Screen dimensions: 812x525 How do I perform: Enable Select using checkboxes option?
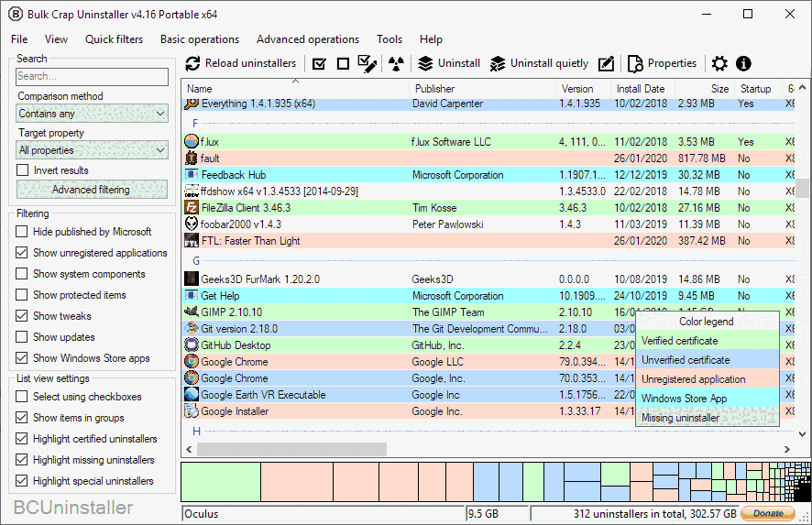tap(21, 397)
